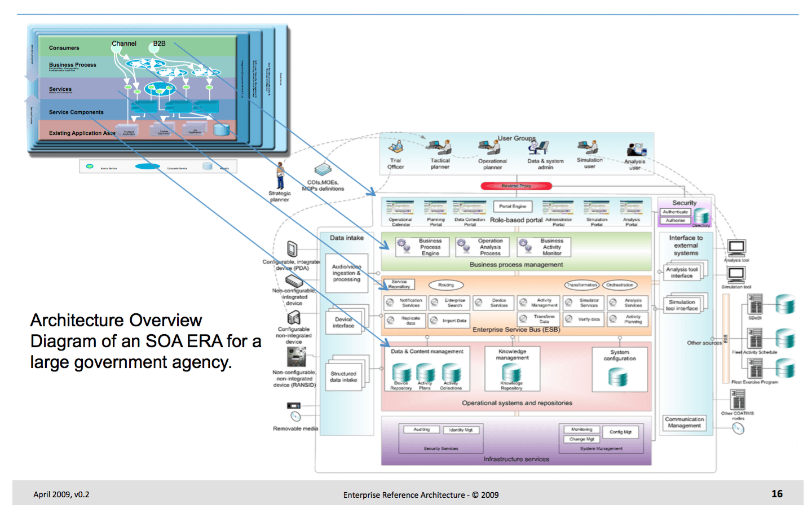Click the Fleet Activity Schedule server tower
812x508 pixels.
point(755,338)
